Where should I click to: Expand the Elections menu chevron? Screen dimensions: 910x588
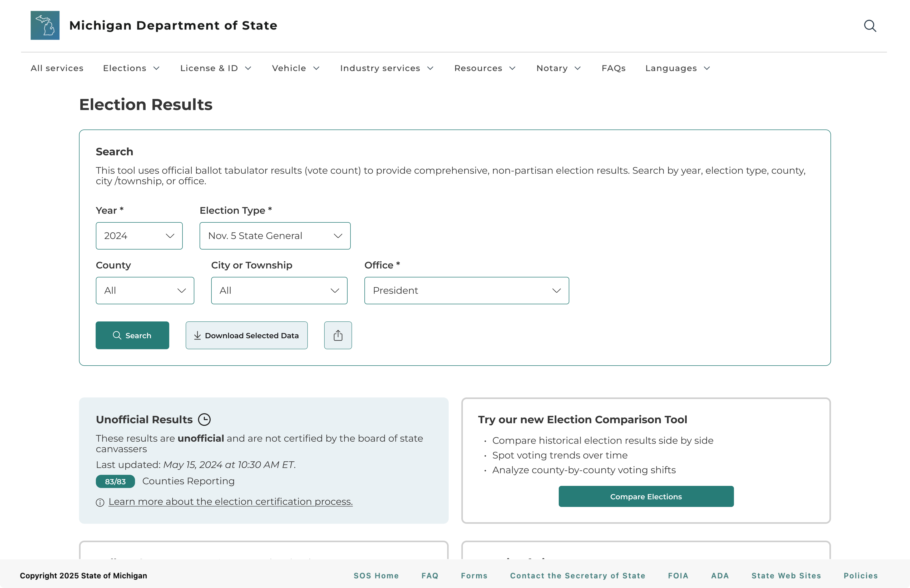click(157, 68)
